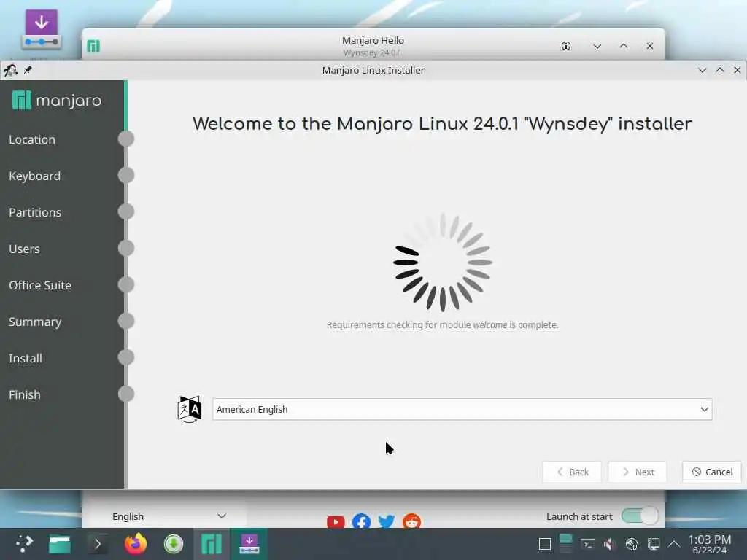747x560 pixels.
Task: Open Facebook link icon in Manjaro Hello
Action: (362, 522)
